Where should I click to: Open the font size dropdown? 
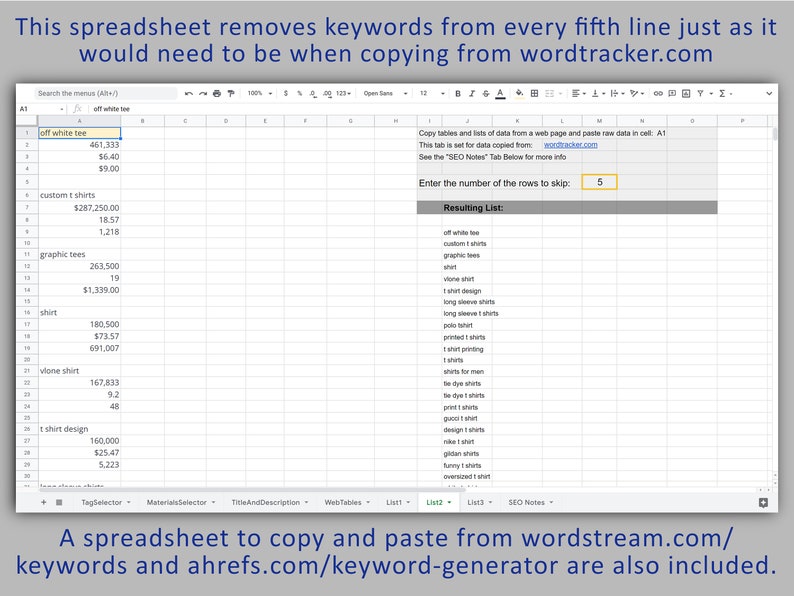pos(432,93)
